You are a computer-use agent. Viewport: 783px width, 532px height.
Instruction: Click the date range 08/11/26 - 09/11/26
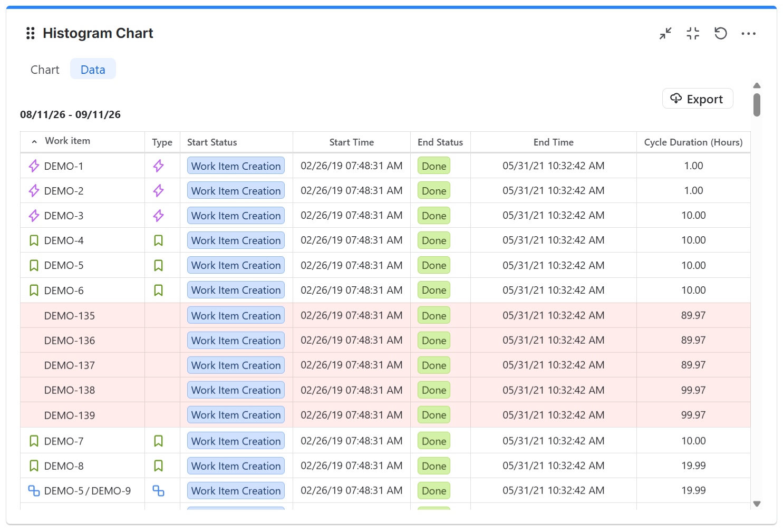pos(70,114)
